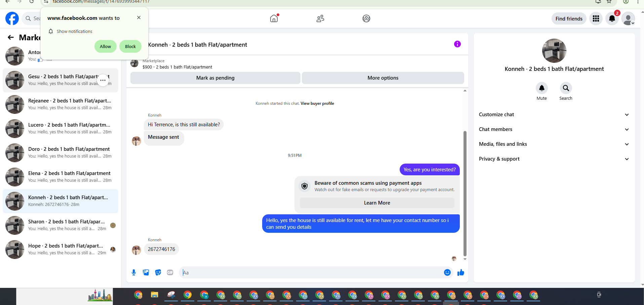Open the Hope conversation
644x305 pixels.
[x=61, y=250]
